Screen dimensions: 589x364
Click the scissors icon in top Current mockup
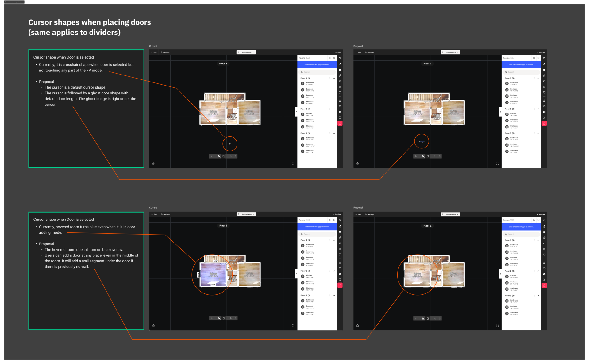[340, 118]
